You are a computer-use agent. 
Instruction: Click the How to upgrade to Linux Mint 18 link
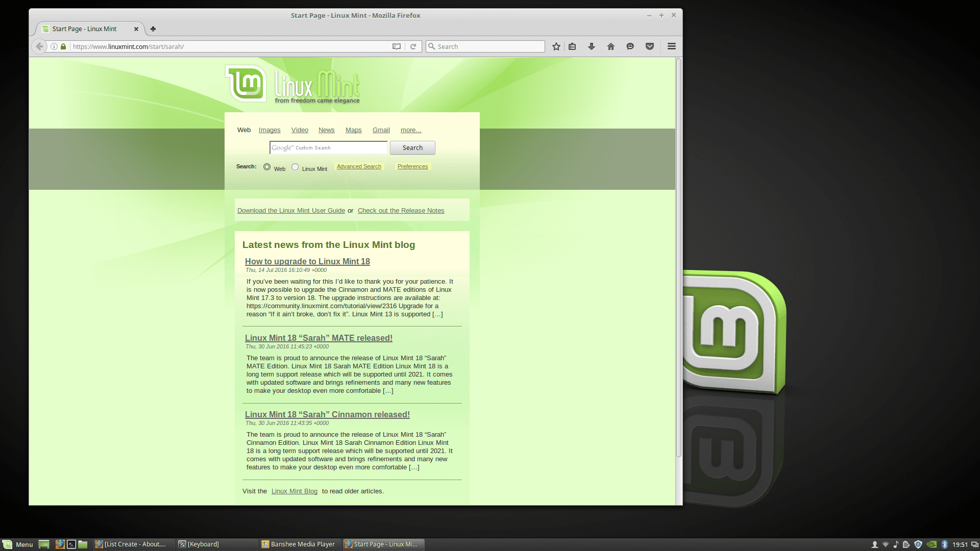307,261
